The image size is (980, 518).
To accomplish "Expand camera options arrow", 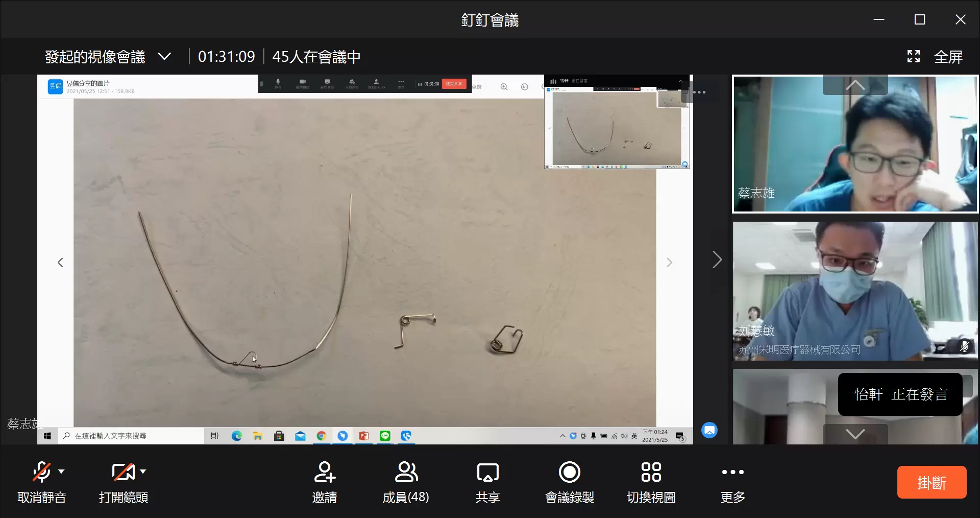I will coord(143,472).
